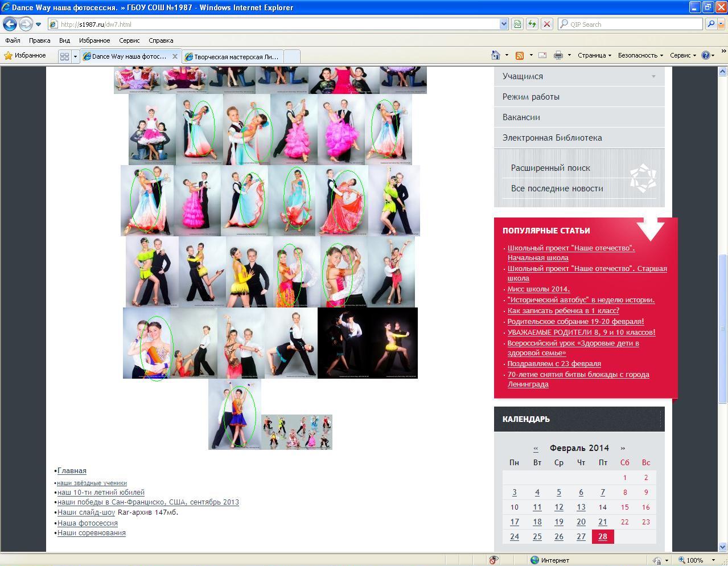
Task: Open Наши слайд-шоу link
Action: tap(86, 512)
